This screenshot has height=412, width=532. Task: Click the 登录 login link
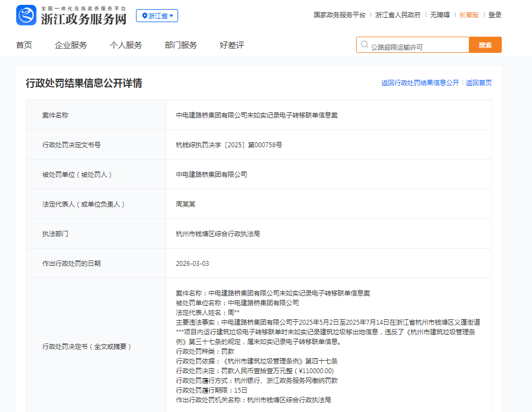pos(495,15)
